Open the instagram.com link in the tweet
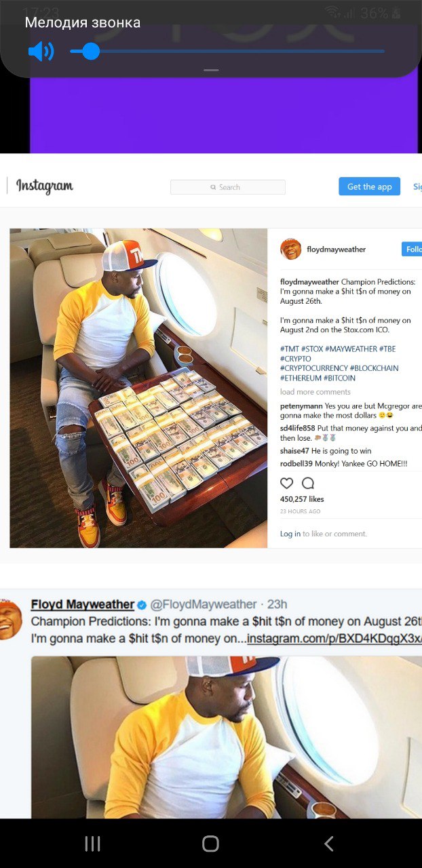This screenshot has width=422, height=868. coord(334,639)
